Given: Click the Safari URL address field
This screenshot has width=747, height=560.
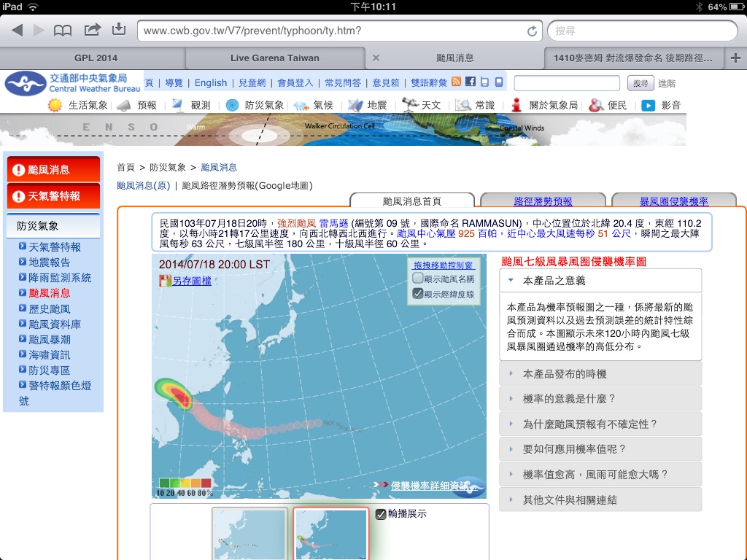Looking at the screenshot, I should point(332,31).
